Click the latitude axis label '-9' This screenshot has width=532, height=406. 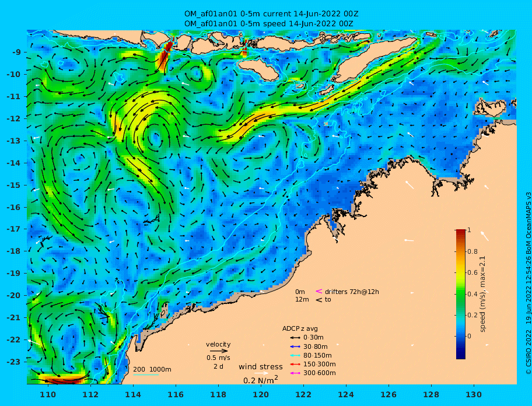(x=16, y=52)
